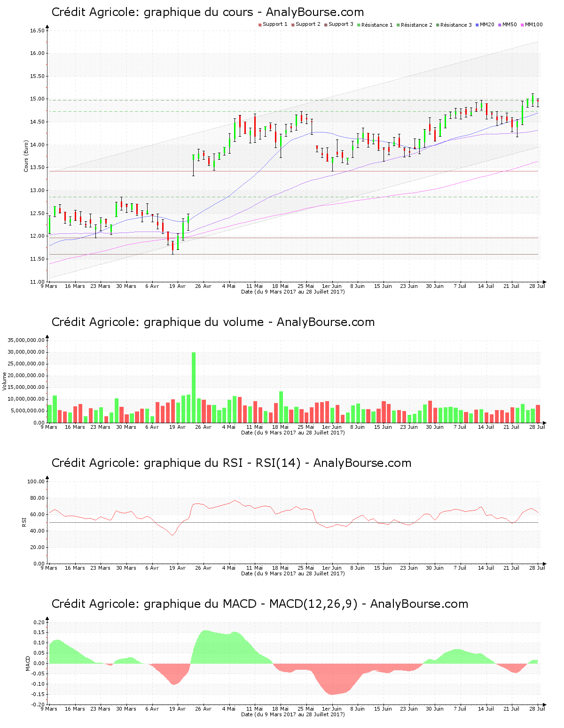
Task: Select the Résistance 2 legend label
Action: pyautogui.click(x=416, y=25)
